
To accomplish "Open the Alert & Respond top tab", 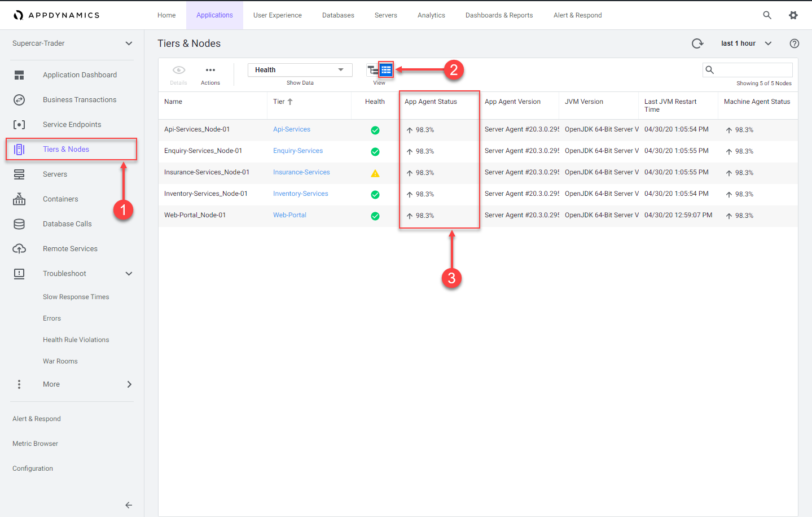I will tap(577, 15).
